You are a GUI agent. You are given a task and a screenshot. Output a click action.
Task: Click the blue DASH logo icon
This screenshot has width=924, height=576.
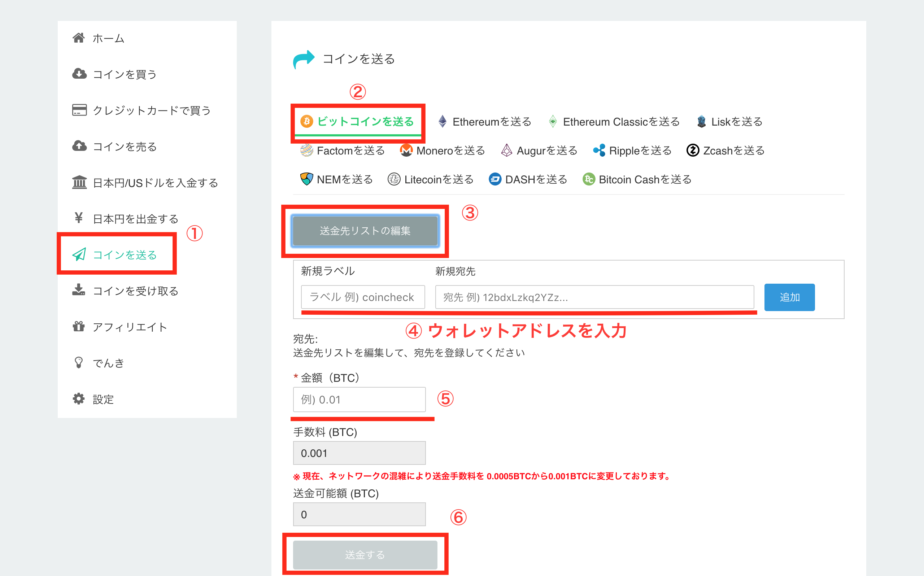[495, 179]
